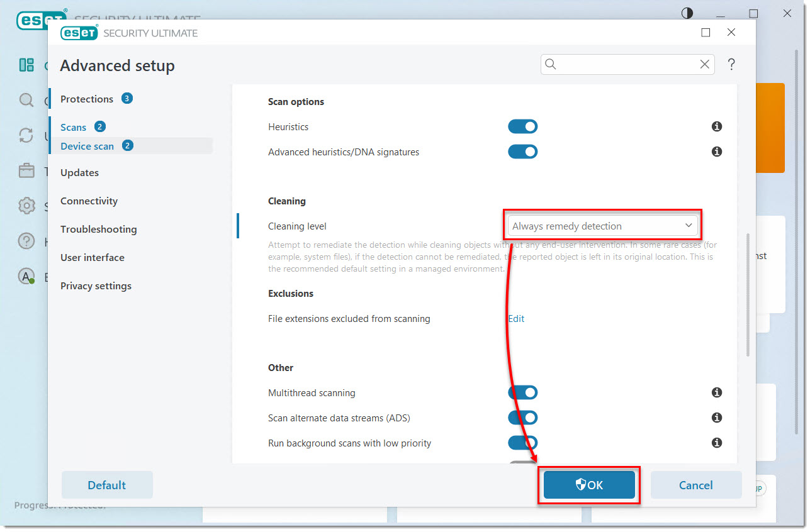Viewport: 810px width, 532px height.
Task: Show info for Advanced heuristics/DNA signatures
Action: [x=716, y=152]
